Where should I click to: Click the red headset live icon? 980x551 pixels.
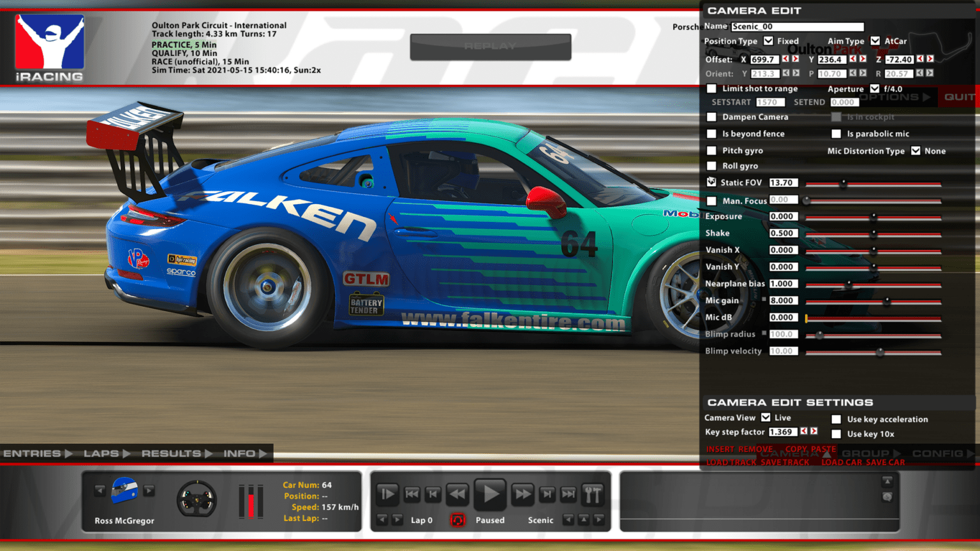(x=457, y=520)
